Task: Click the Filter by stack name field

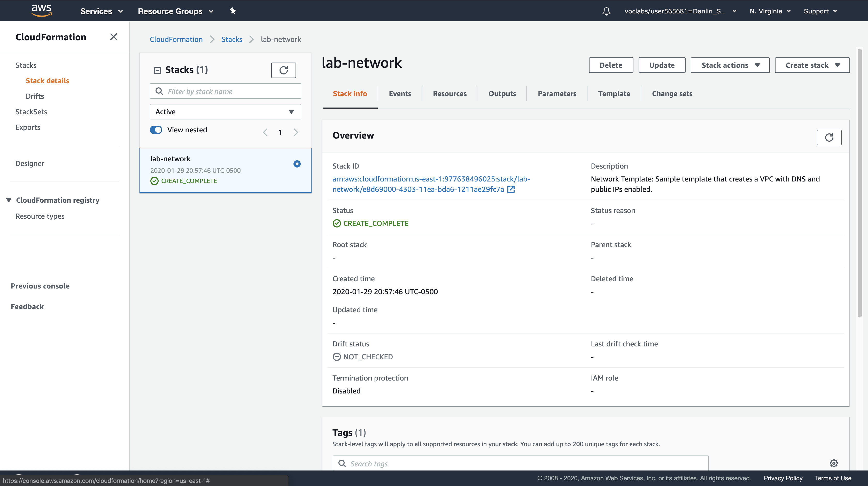Action: (x=225, y=92)
